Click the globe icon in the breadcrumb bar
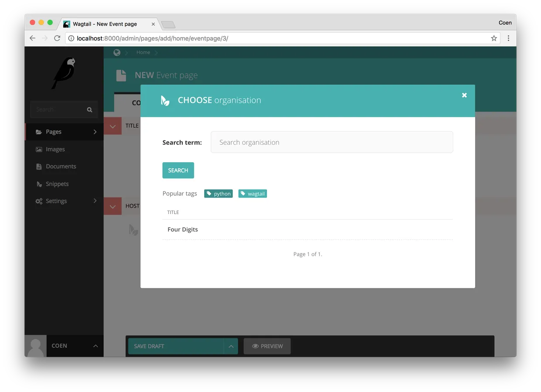 [x=116, y=52]
